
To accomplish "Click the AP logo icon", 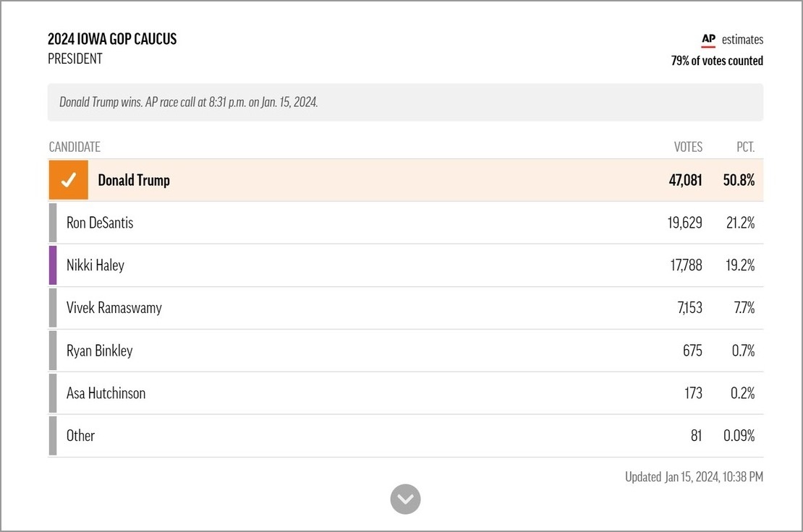I will point(708,40).
